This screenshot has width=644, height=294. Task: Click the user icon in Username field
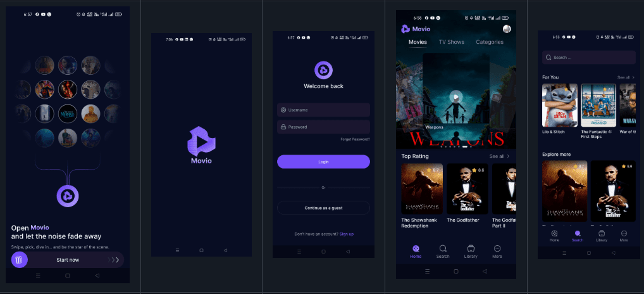(283, 110)
